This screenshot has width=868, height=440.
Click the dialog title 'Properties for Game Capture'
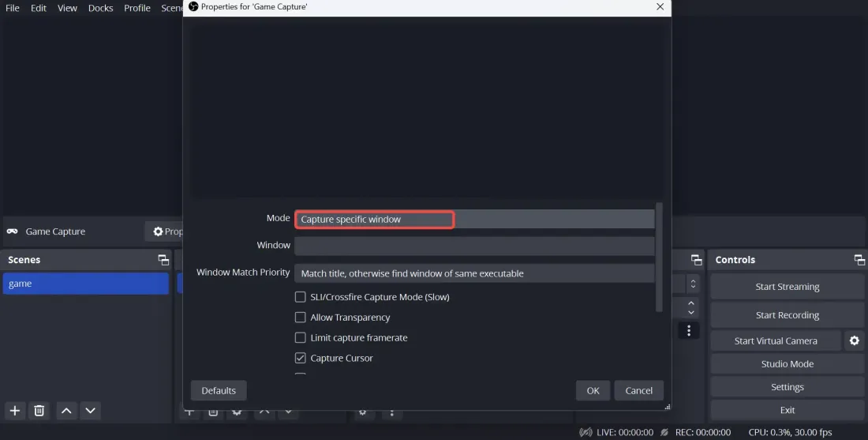[x=254, y=6]
